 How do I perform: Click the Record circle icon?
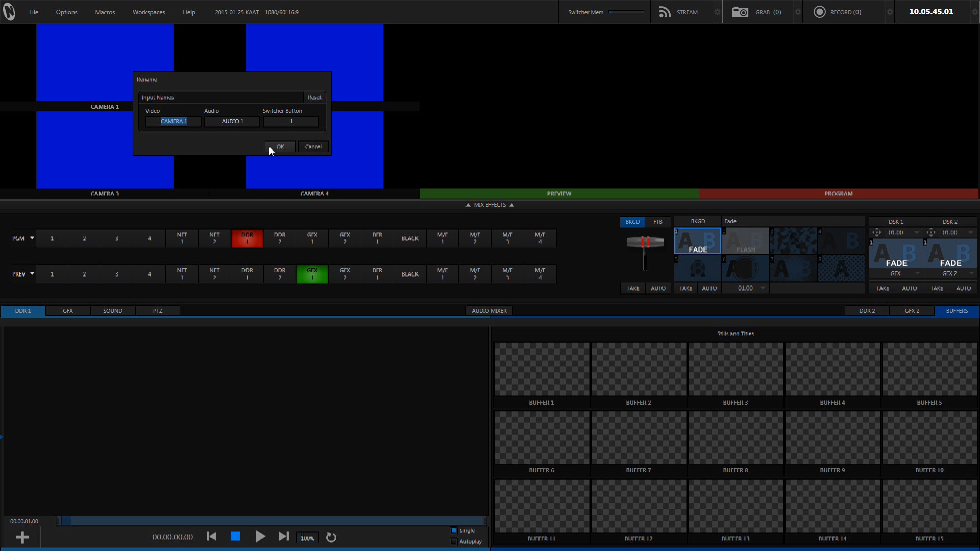coord(819,12)
